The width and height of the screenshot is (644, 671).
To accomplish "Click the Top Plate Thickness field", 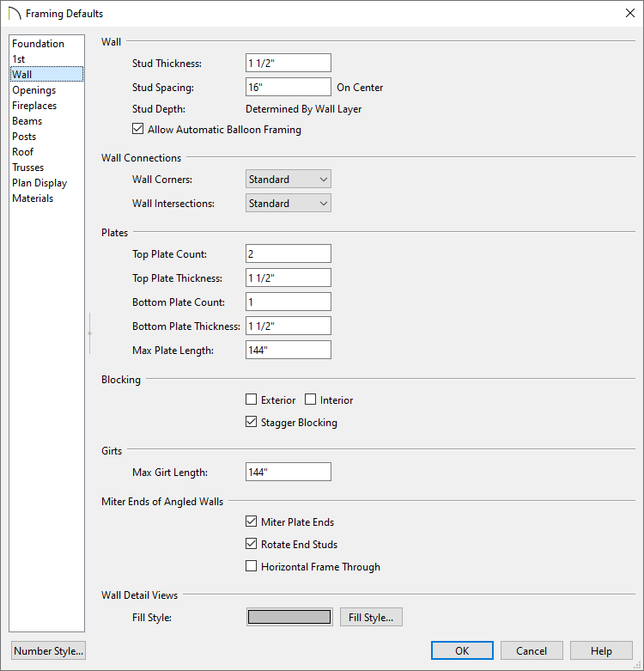I will [x=289, y=278].
